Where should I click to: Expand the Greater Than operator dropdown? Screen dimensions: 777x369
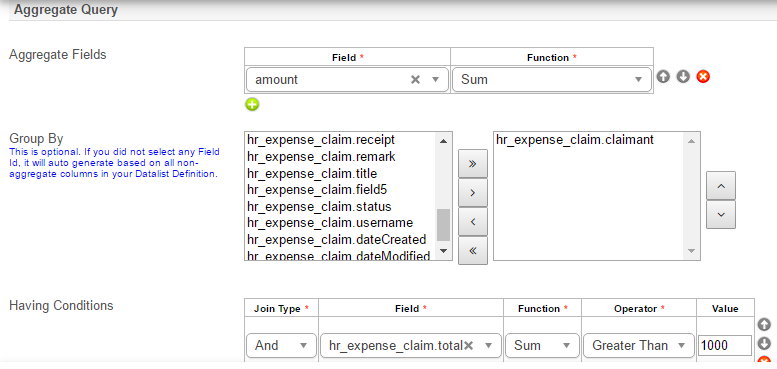click(639, 345)
